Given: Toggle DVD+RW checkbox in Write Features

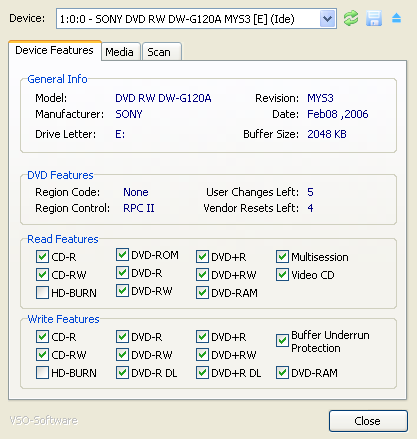Looking at the screenshot, I should pos(202,355).
